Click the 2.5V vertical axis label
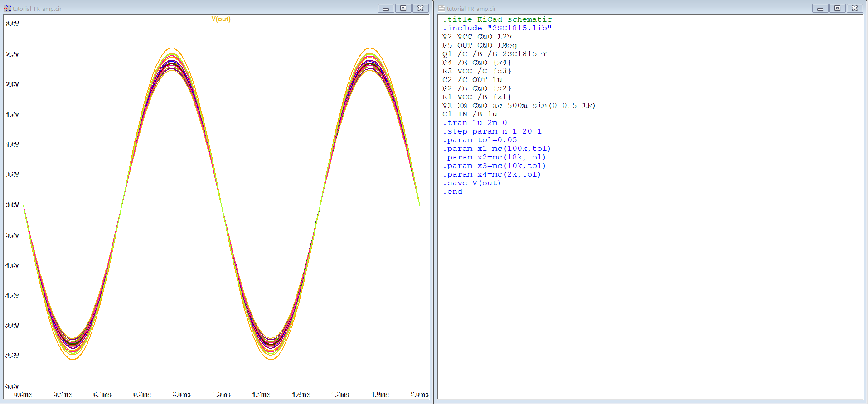868x404 pixels. [x=12, y=54]
